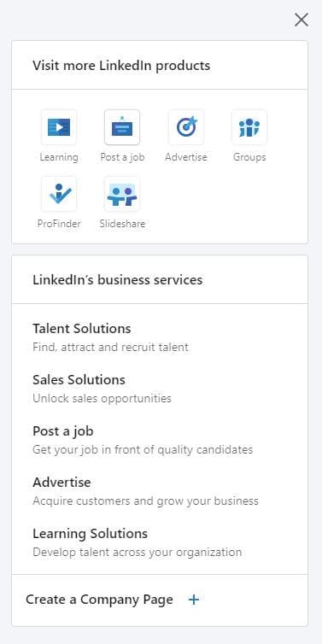
Task: Click the Learning label under its icon
Action: point(59,157)
